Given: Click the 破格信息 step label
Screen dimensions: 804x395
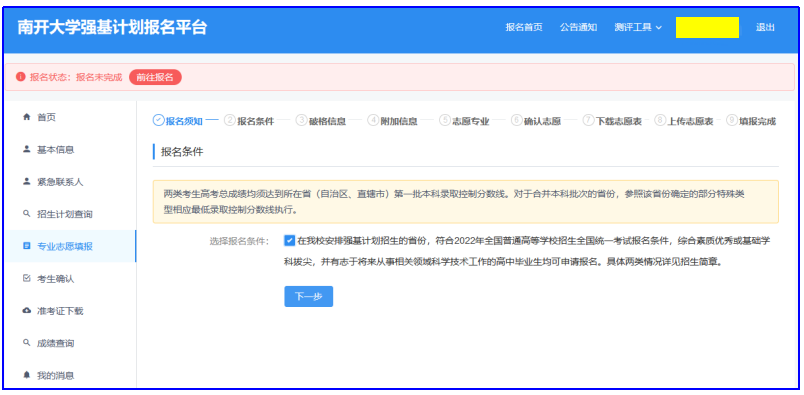Looking at the screenshot, I should [327, 122].
